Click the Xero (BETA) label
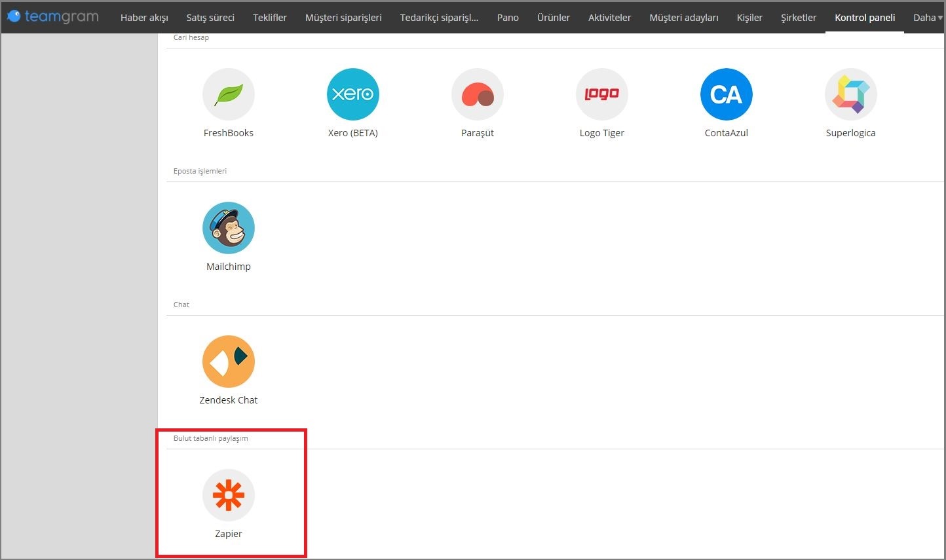This screenshot has height=560, width=946. (352, 133)
